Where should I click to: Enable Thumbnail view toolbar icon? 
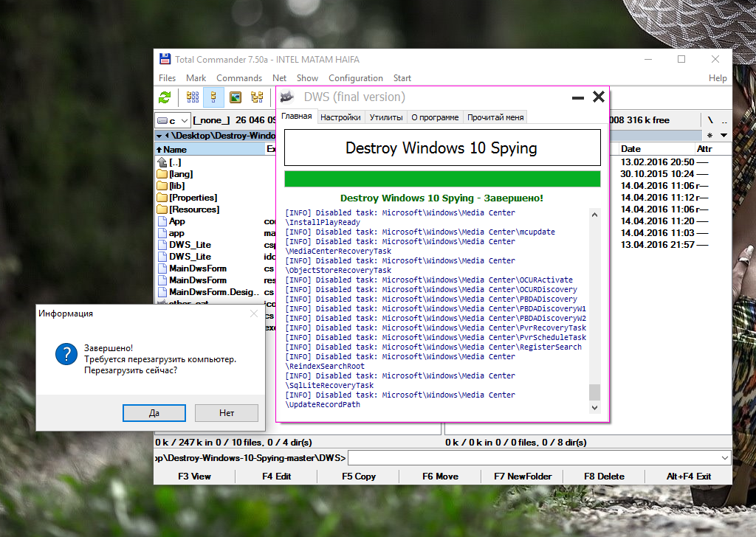coord(236,97)
